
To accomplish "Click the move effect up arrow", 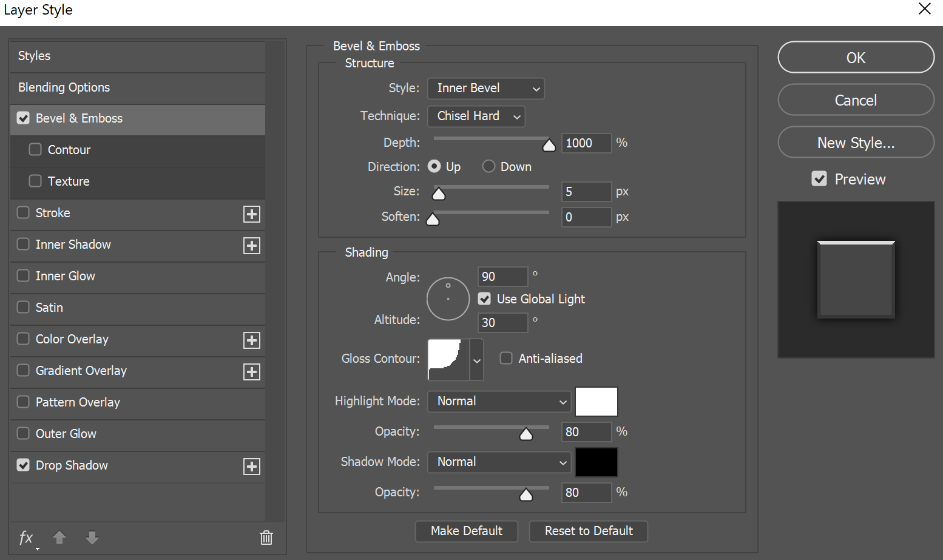I will pos(59,538).
